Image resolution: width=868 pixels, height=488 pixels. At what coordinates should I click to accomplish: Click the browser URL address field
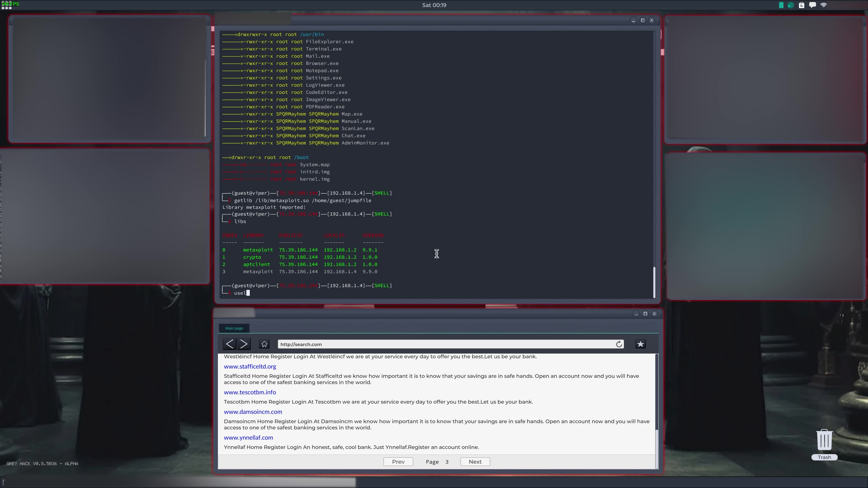pyautogui.click(x=438, y=344)
